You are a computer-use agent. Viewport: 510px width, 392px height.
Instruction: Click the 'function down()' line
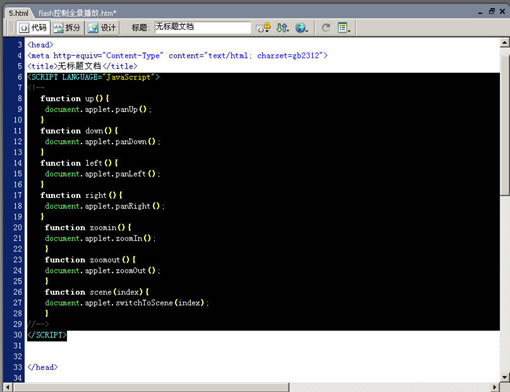tap(79, 131)
